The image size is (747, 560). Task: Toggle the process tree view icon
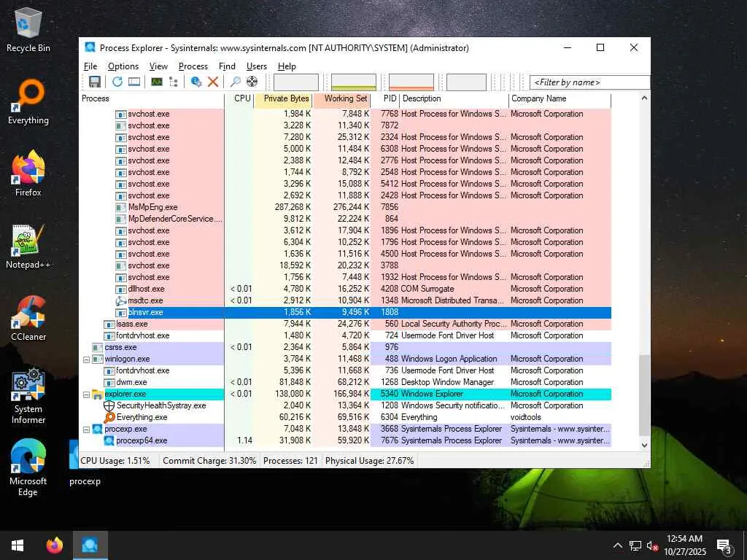(174, 82)
